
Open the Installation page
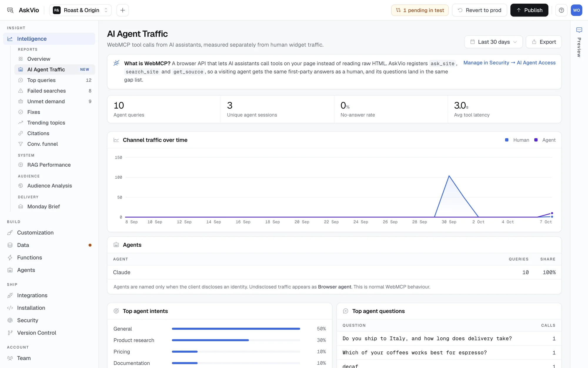coord(49,308)
